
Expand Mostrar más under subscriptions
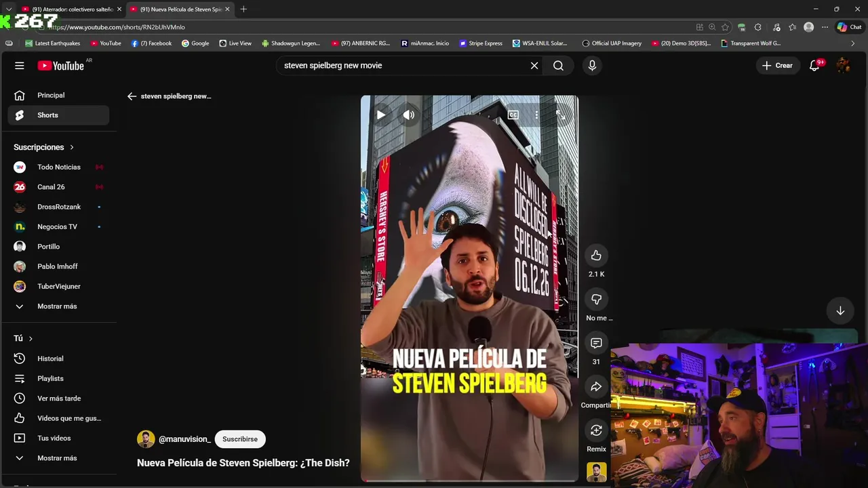(58, 306)
